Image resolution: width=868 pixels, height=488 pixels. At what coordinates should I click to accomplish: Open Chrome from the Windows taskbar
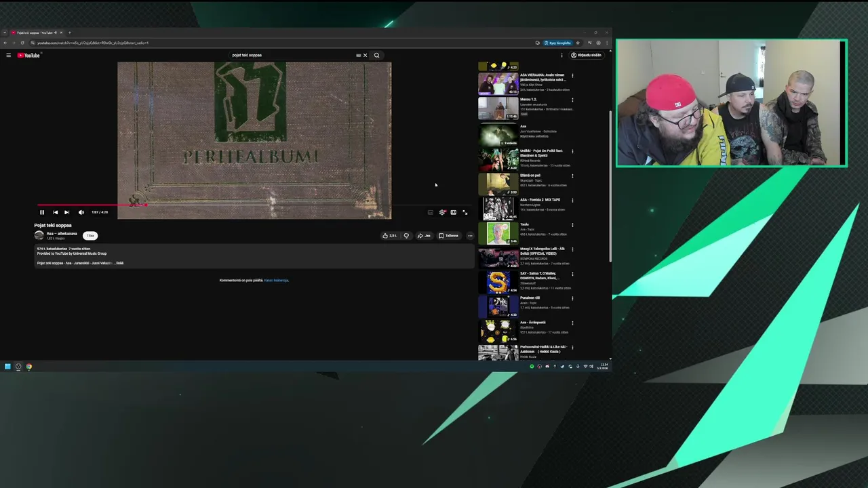point(28,367)
